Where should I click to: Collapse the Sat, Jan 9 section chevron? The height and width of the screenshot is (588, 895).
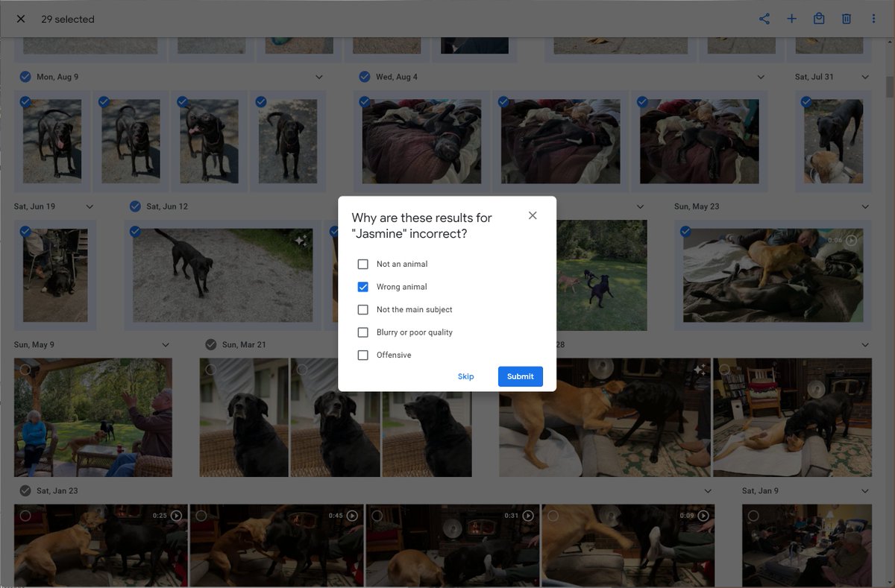(x=865, y=491)
